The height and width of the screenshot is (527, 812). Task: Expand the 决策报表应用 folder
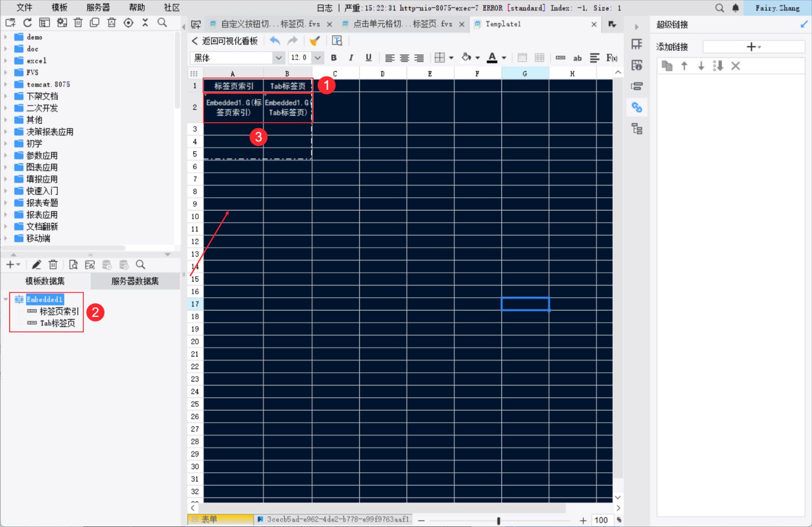6,132
